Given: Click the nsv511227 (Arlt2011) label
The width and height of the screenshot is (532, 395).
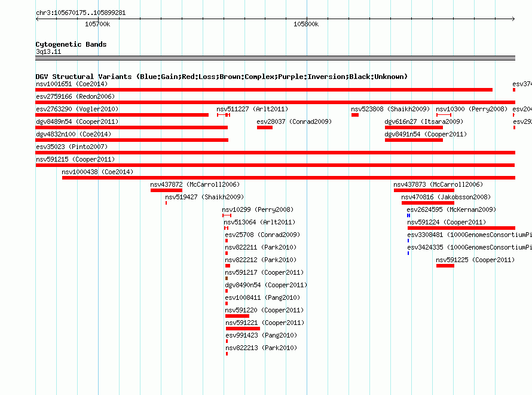Looking at the screenshot, I should 252,109.
